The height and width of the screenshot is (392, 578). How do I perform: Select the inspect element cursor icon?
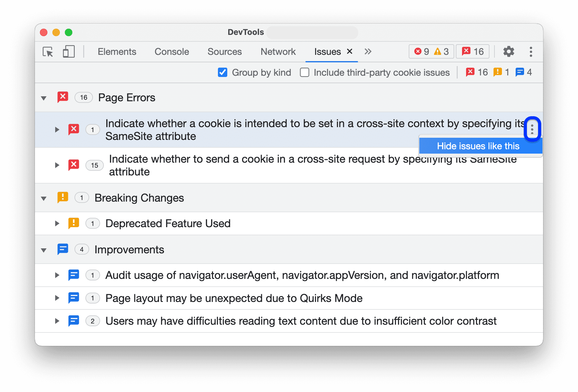(x=47, y=51)
